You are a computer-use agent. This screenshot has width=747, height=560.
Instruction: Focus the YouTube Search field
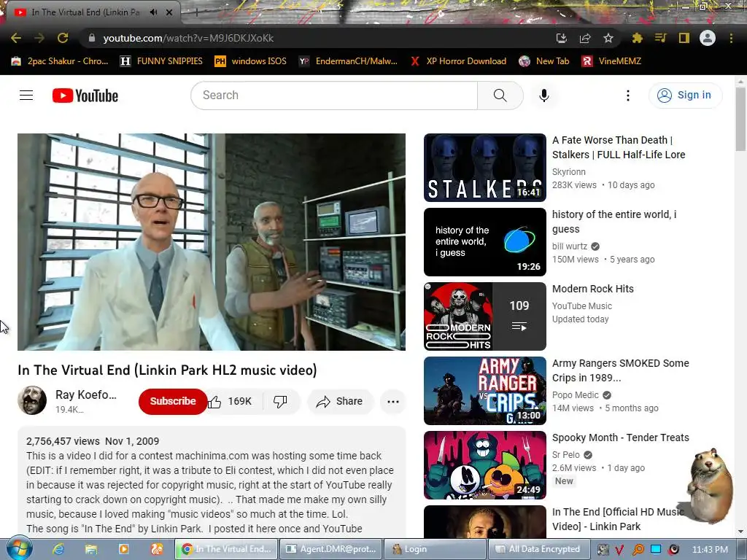point(334,96)
